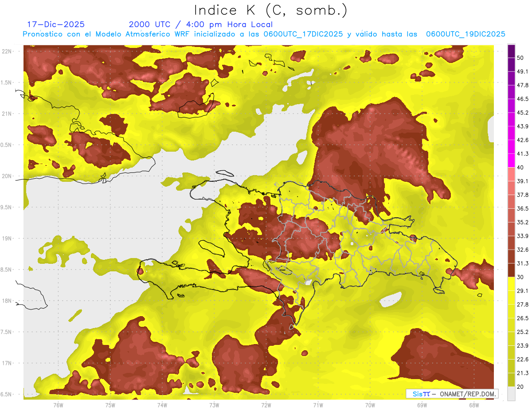
Task: Click the colorbar value "40"
Action: click(520, 168)
